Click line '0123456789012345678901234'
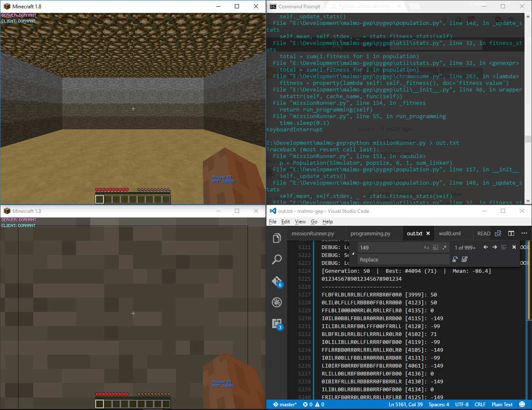Viewport: 532px width, 410px height. [362, 279]
